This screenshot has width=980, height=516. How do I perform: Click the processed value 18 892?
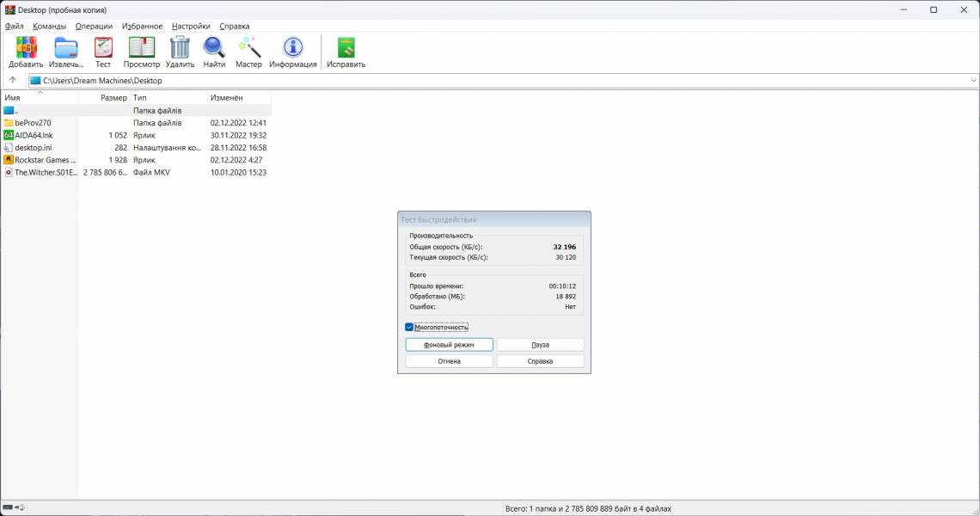pyautogui.click(x=566, y=297)
